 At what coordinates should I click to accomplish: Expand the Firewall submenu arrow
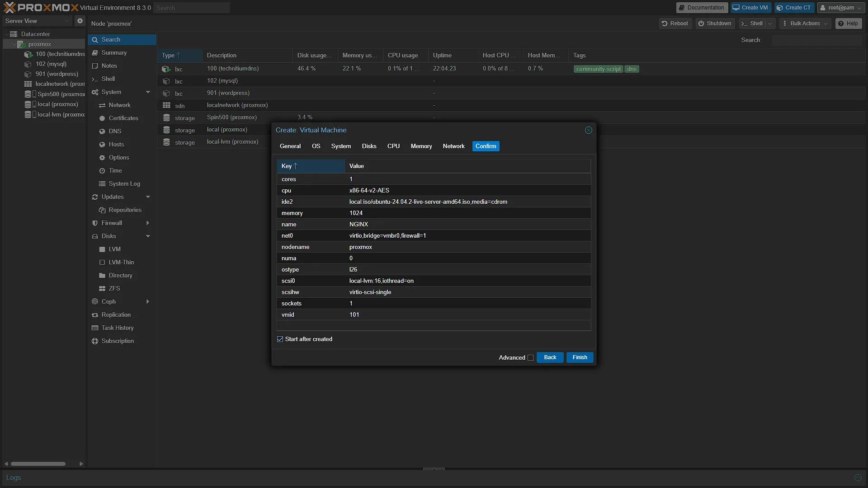point(148,223)
